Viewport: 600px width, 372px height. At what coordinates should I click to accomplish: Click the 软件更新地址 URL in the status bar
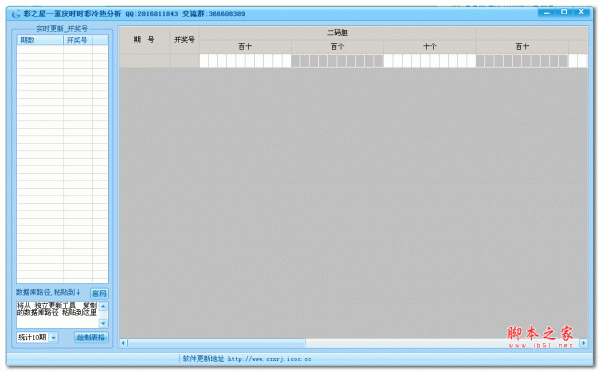click(x=269, y=359)
